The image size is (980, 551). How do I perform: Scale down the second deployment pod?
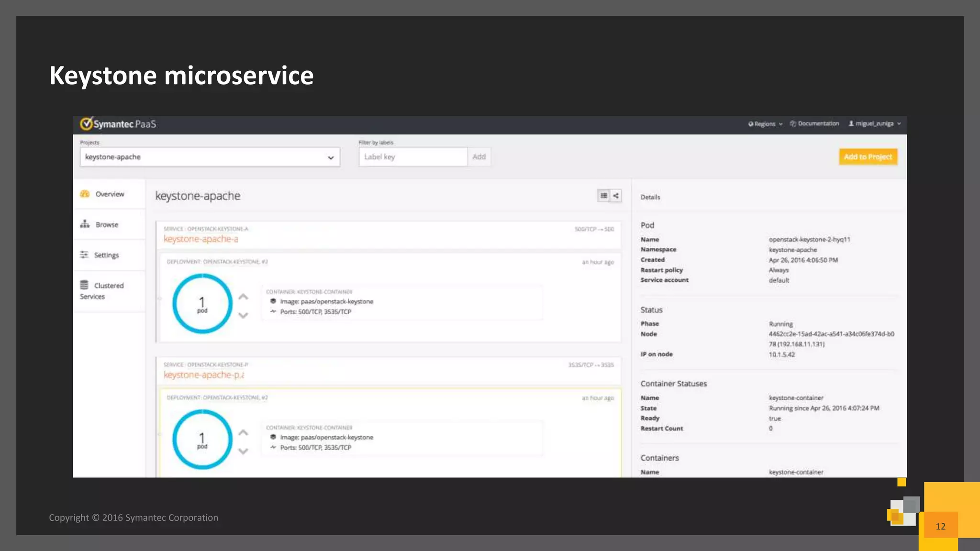[243, 451]
